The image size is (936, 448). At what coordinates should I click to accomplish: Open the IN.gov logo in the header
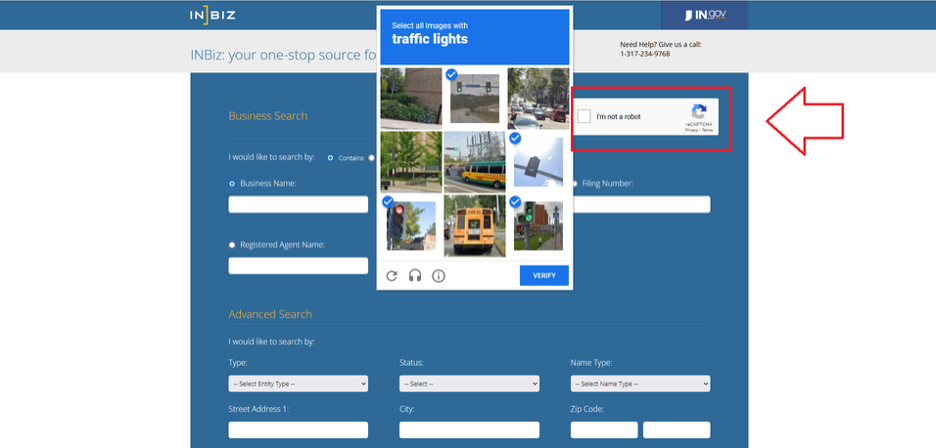tap(705, 15)
